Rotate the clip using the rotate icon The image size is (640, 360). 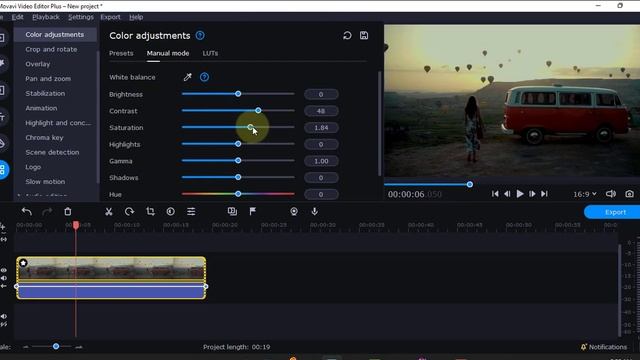[x=129, y=211]
